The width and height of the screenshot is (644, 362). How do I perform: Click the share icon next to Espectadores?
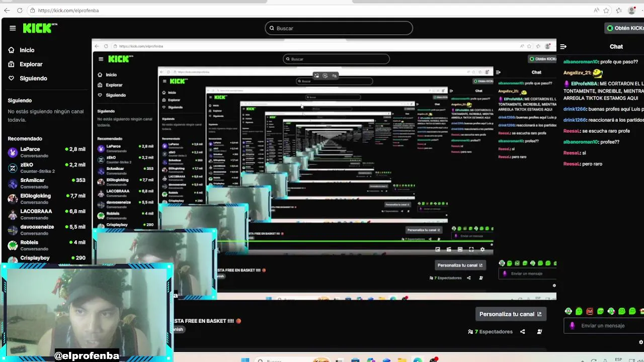pyautogui.click(x=522, y=332)
